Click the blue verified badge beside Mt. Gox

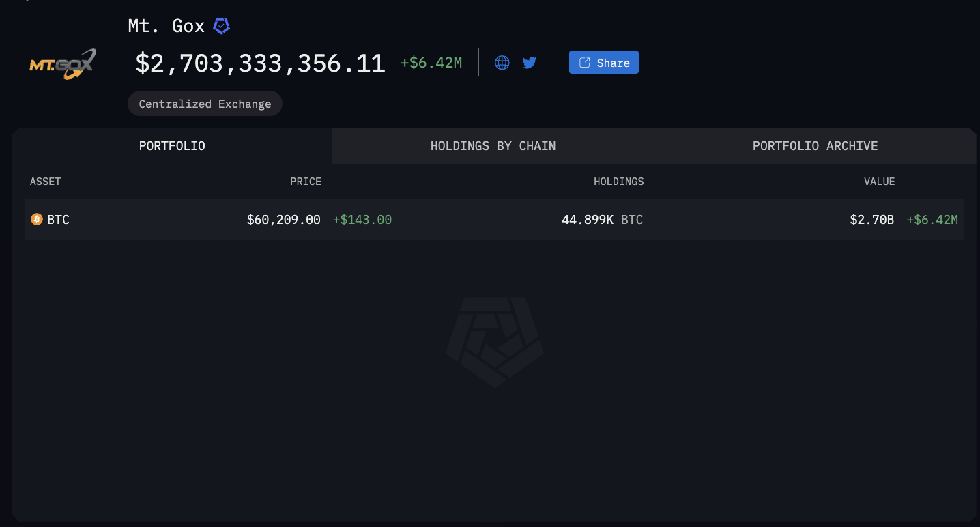221,27
